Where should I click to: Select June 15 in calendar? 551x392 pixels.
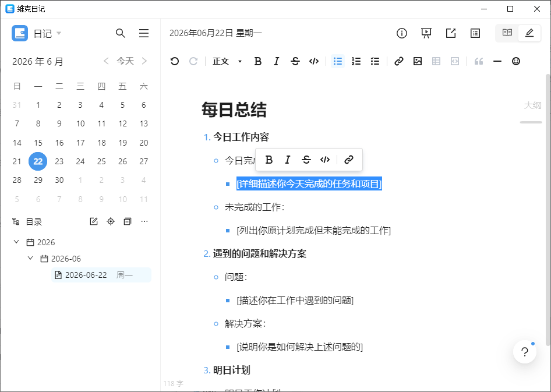point(38,143)
